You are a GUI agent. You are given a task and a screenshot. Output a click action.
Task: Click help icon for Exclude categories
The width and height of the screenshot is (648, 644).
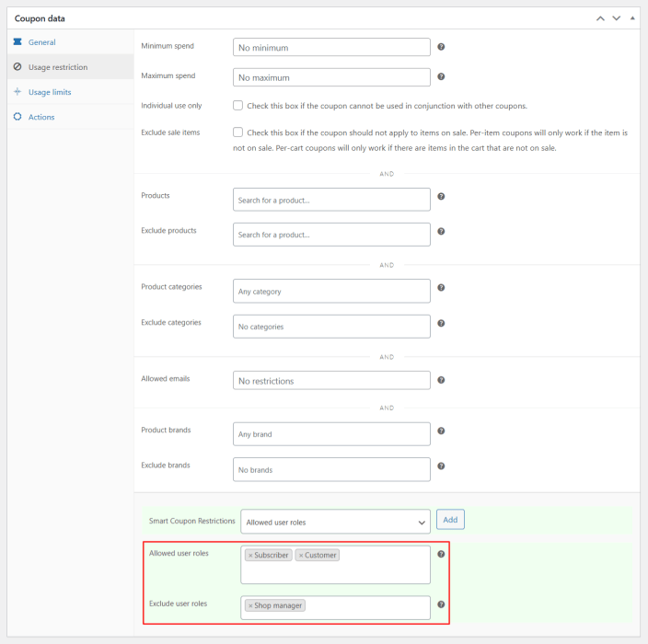[x=441, y=323]
